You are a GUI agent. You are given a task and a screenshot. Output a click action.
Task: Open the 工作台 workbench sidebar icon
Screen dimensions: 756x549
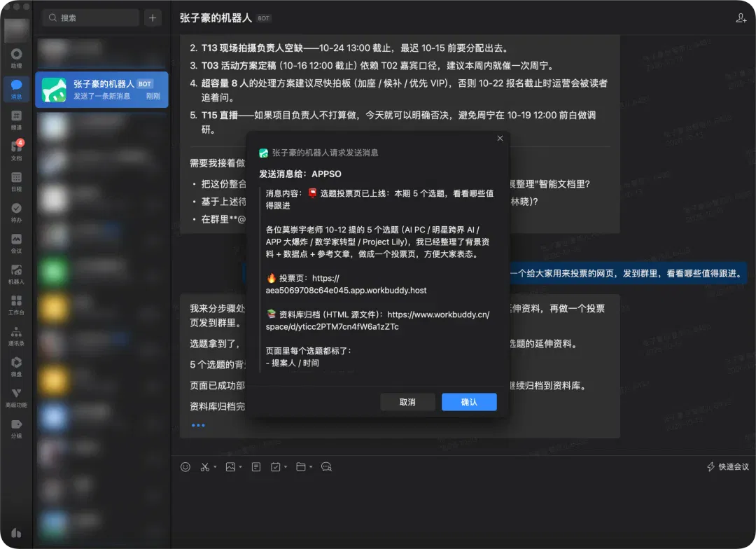click(16, 305)
